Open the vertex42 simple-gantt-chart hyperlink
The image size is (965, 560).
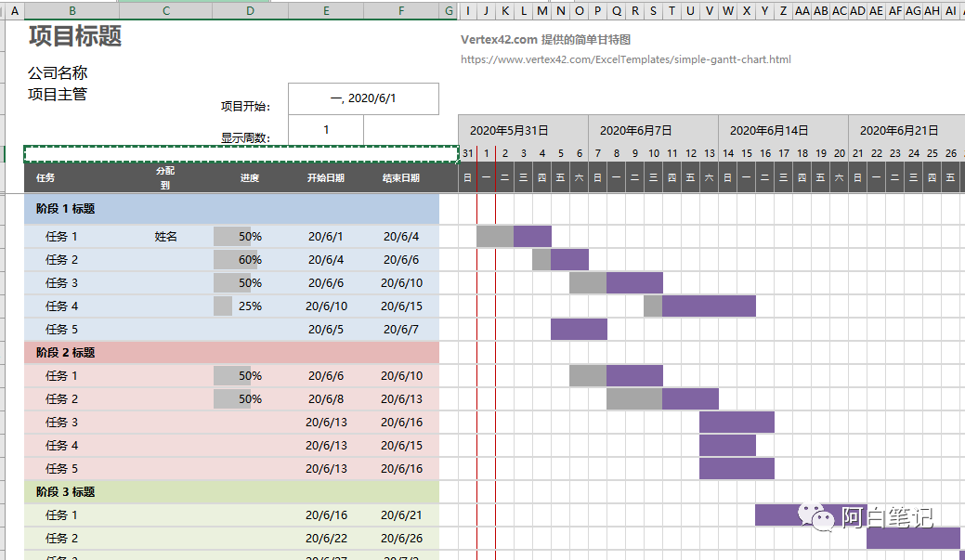(x=625, y=59)
